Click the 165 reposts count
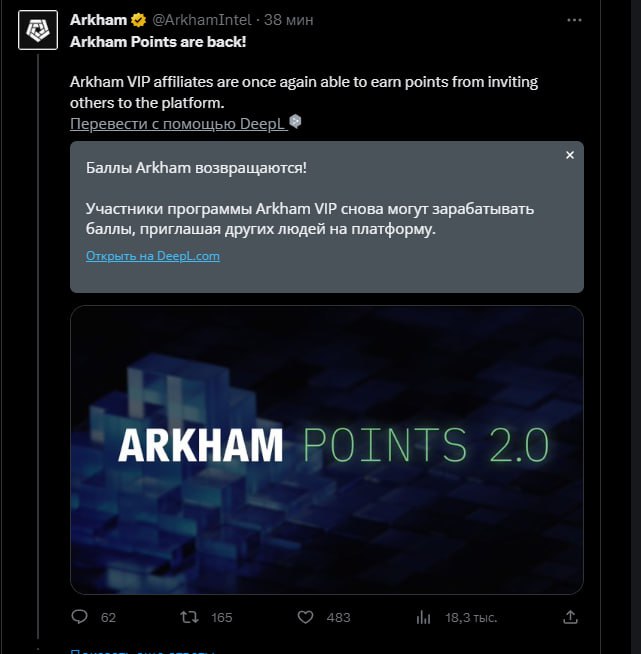The width and height of the screenshot is (641, 654). (221, 618)
